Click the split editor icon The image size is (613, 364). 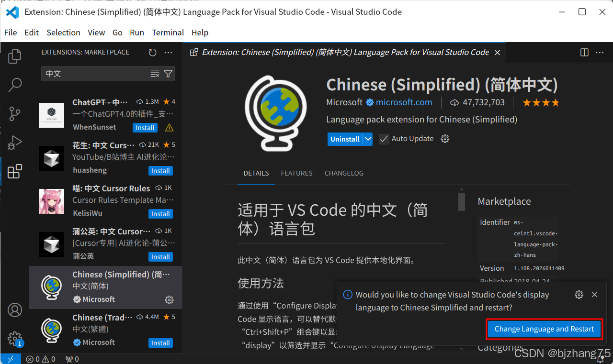pos(584,52)
